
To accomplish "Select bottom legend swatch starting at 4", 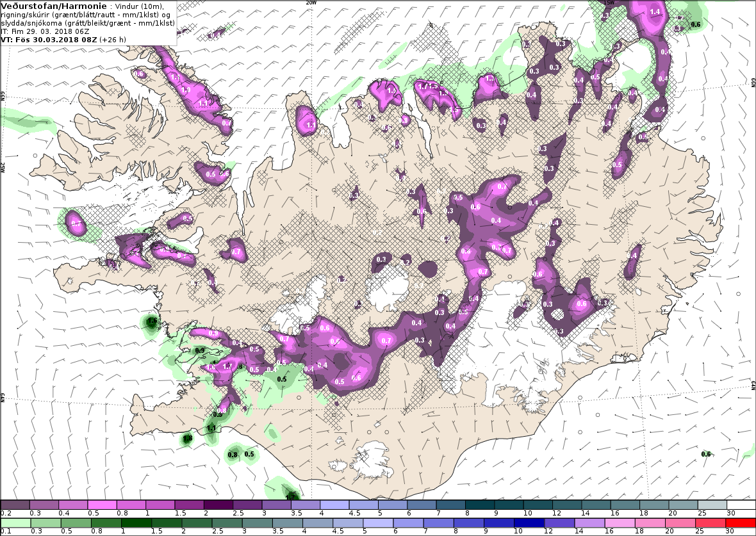I will pyautogui.click(x=318, y=523).
